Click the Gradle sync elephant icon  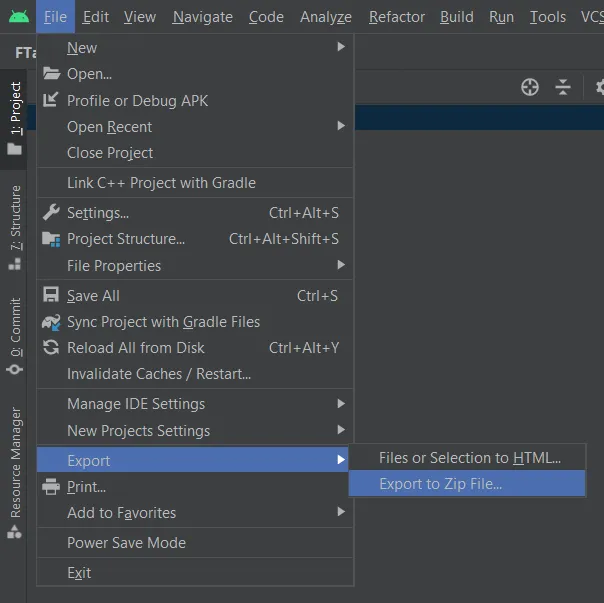click(51, 322)
